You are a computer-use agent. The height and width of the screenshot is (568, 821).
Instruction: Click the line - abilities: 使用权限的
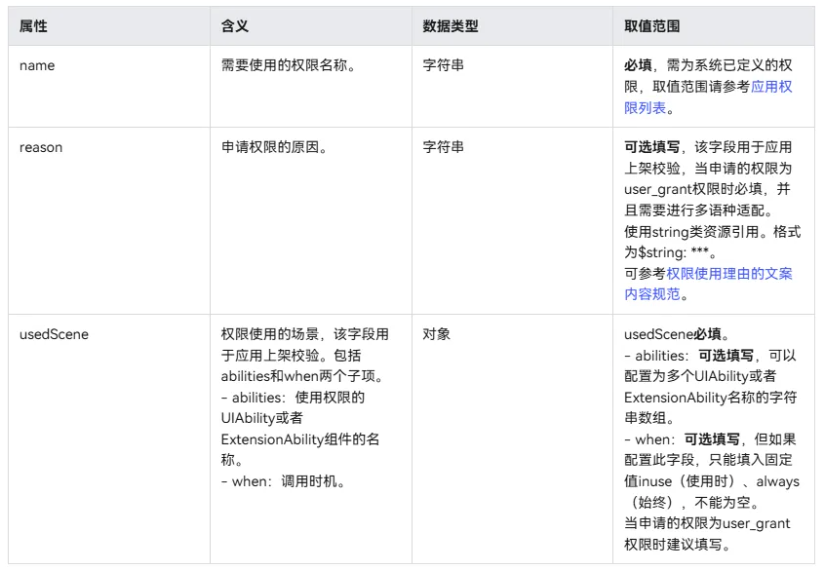point(293,398)
